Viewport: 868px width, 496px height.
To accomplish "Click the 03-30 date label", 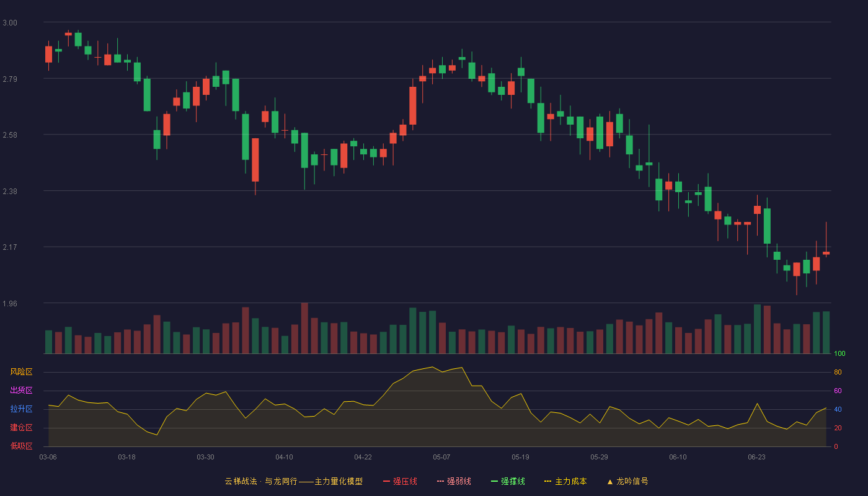I will click(x=205, y=457).
